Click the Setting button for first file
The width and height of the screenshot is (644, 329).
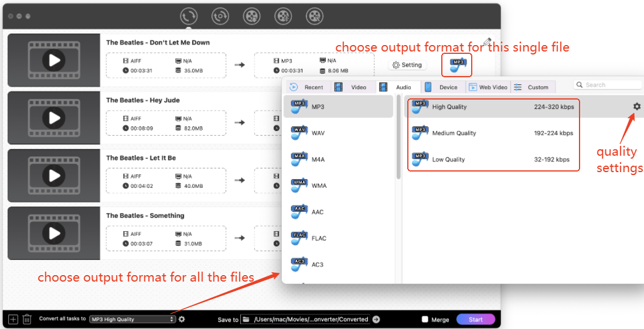[x=407, y=65]
